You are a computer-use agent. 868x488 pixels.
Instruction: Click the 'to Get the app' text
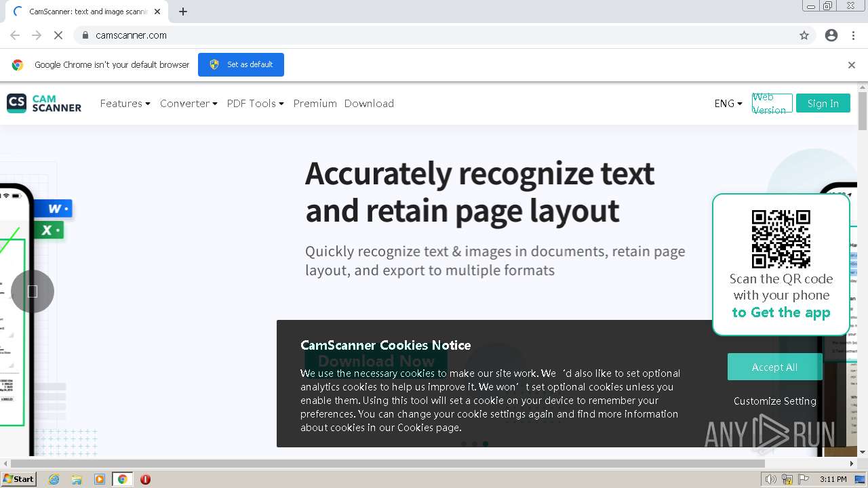pos(781,312)
